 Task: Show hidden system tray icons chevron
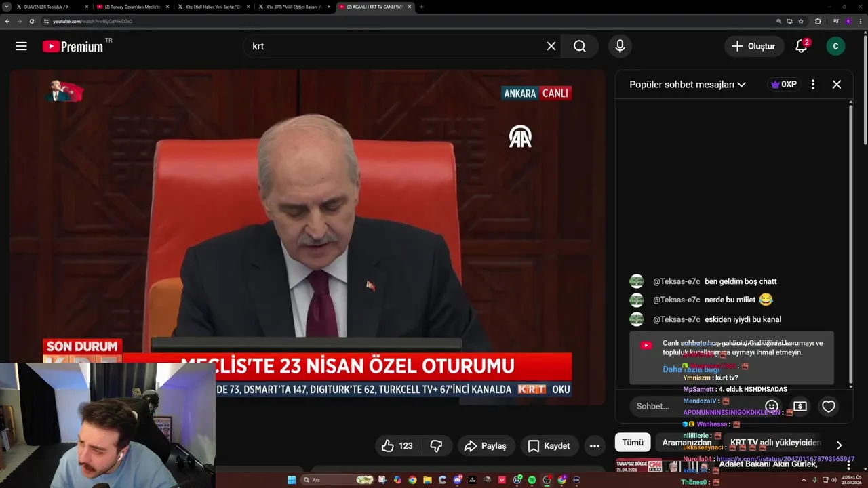click(804, 480)
